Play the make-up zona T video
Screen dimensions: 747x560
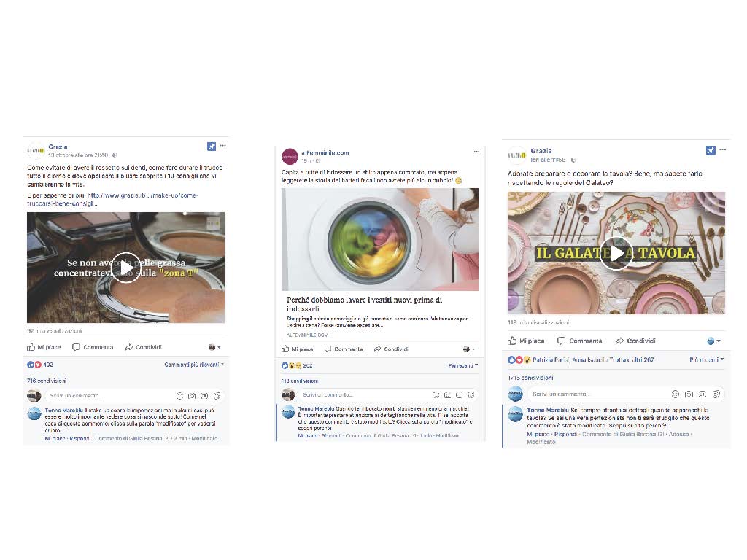126,268
